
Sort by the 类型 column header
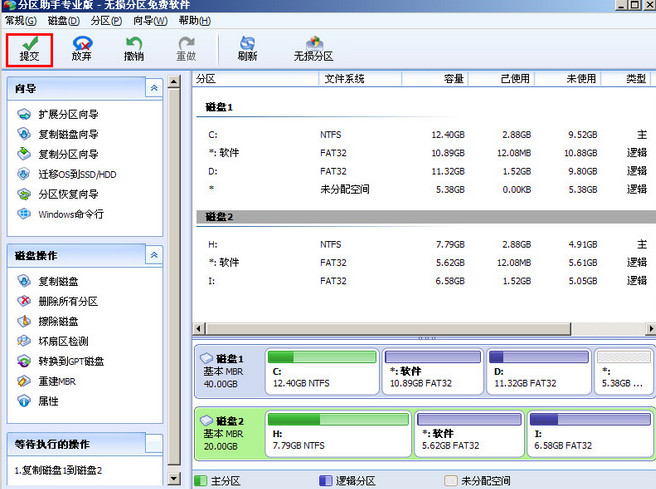[626, 79]
